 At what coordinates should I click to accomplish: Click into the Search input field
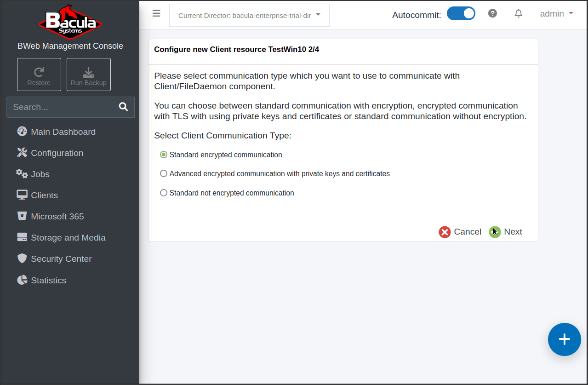coord(59,107)
